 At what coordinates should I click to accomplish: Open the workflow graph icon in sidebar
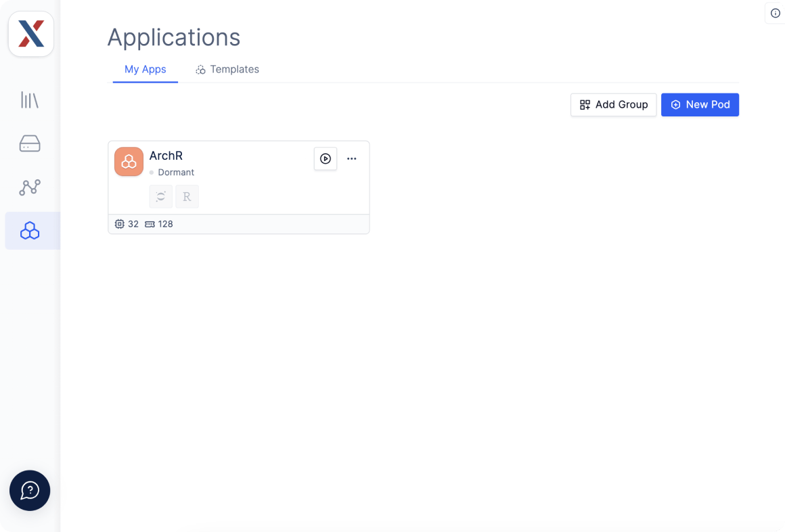coord(30,187)
